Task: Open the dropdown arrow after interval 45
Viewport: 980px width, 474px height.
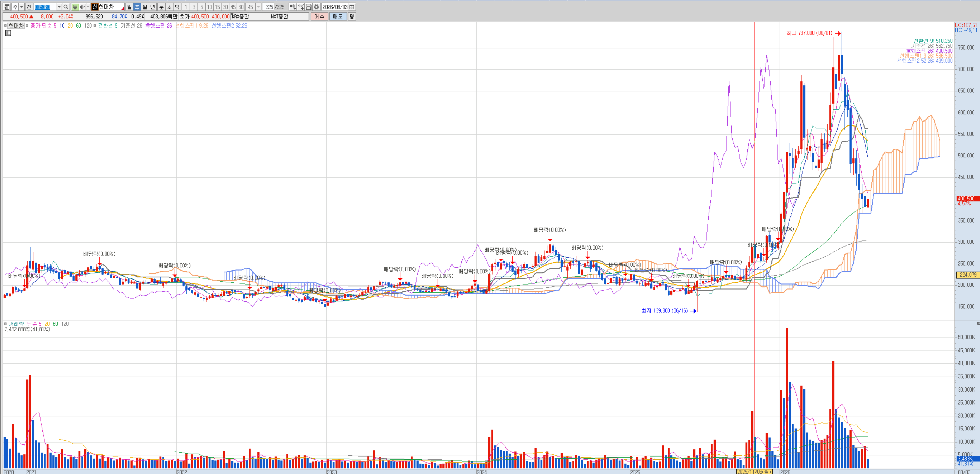Action: coord(258,7)
